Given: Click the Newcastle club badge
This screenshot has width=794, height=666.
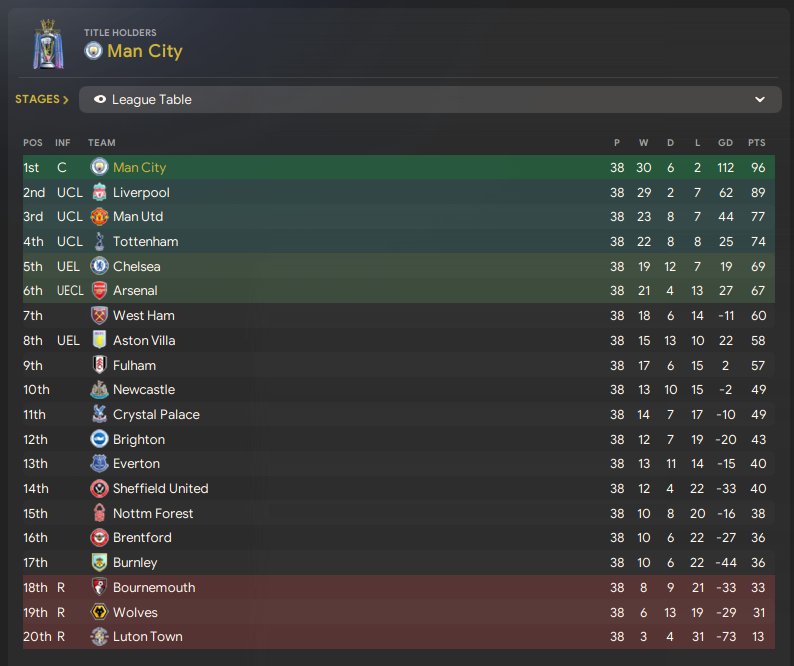Looking at the screenshot, I should (99, 390).
